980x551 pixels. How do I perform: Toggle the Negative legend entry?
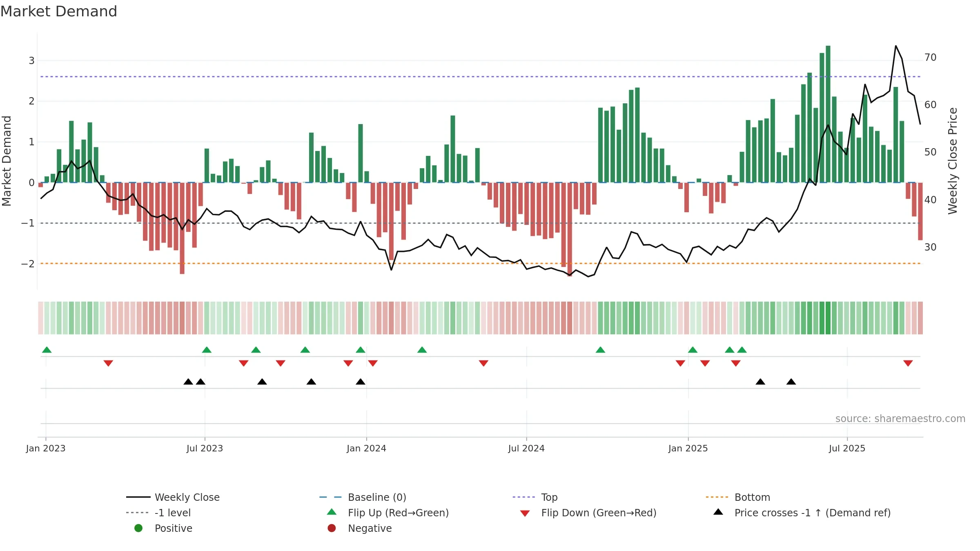click(359, 528)
